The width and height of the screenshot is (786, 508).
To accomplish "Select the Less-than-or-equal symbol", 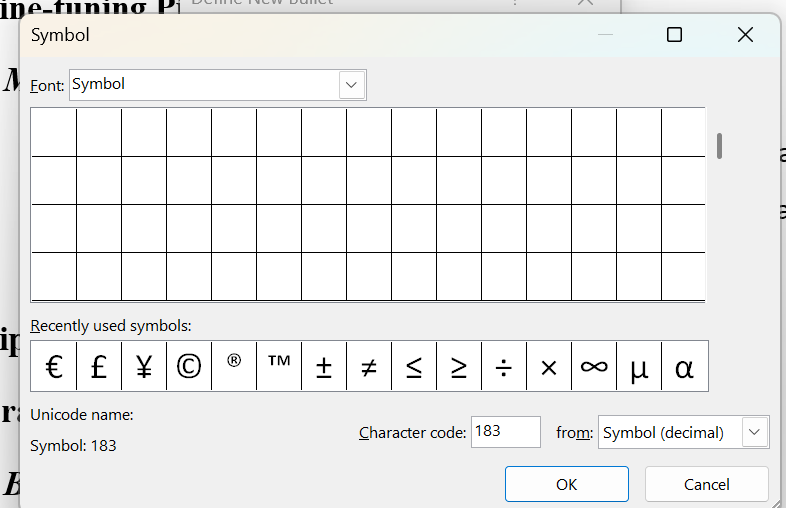I will pos(414,366).
